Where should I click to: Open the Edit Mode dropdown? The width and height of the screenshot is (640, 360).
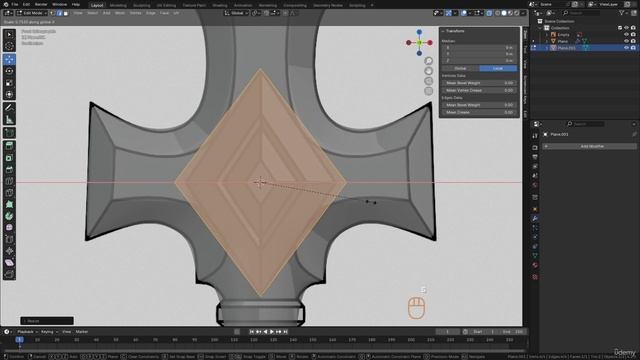coord(32,13)
